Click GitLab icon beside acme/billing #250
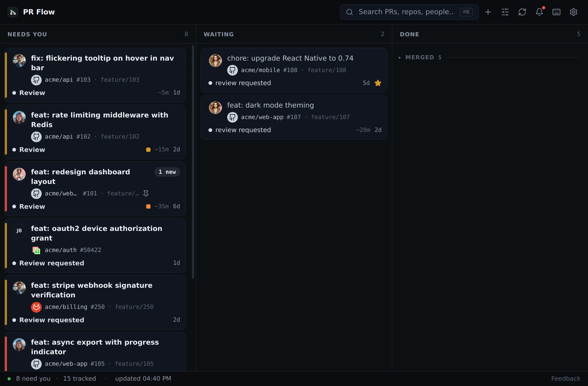The image size is (588, 386). [x=36, y=307]
